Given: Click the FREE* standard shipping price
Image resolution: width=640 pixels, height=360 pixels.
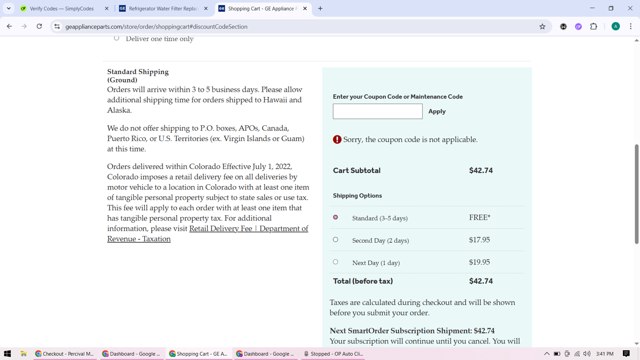Looking at the screenshot, I should (x=480, y=218).
